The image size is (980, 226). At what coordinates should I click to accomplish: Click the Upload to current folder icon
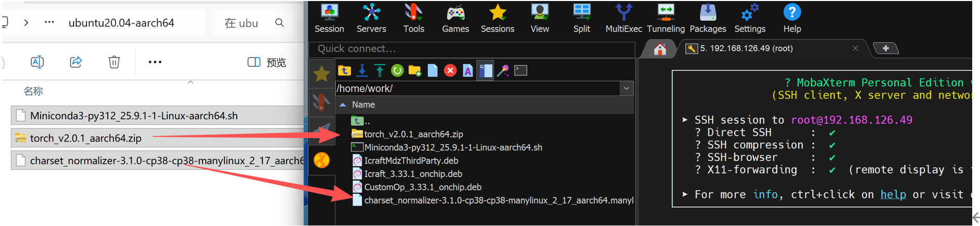click(x=380, y=70)
